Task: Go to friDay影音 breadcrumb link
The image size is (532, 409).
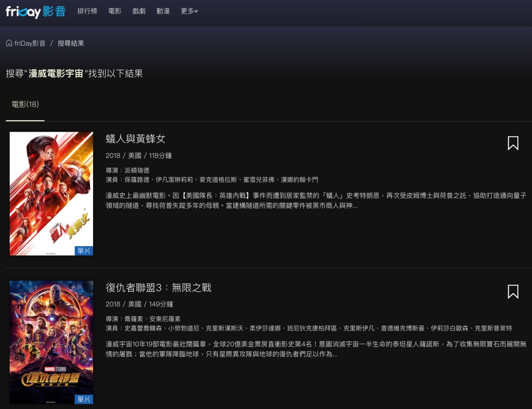Action: pyautogui.click(x=30, y=43)
